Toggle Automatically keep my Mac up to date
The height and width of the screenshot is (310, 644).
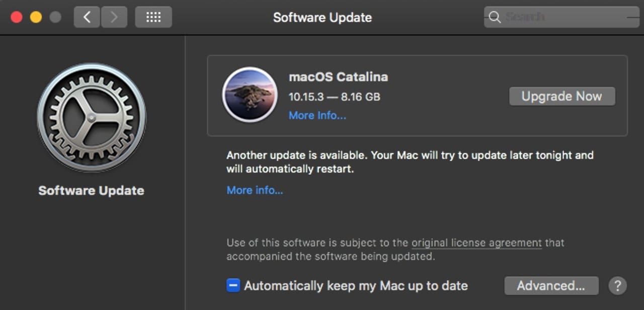pyautogui.click(x=233, y=286)
